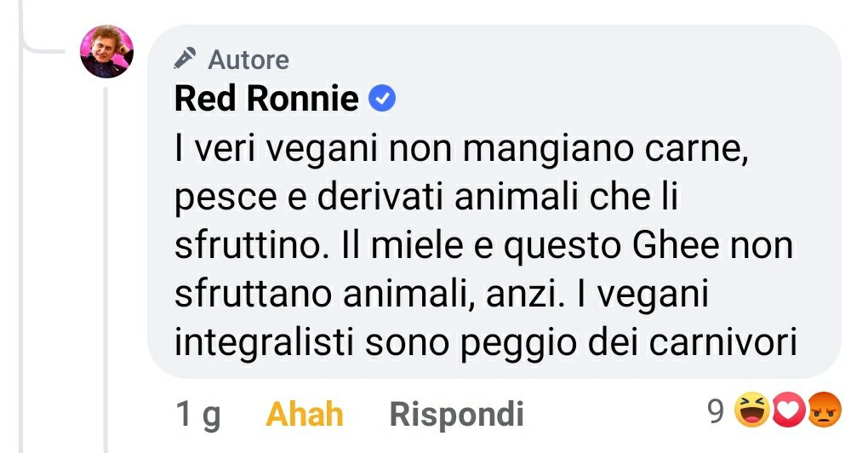Click the Autore label text
Image resolution: width=868 pixels, height=453 pixels.
pyautogui.click(x=248, y=60)
